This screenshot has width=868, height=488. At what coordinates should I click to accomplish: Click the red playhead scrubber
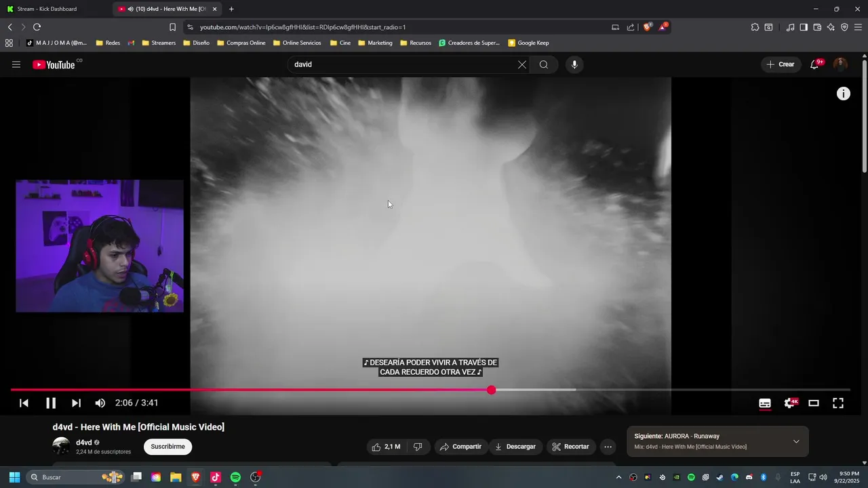(491, 390)
